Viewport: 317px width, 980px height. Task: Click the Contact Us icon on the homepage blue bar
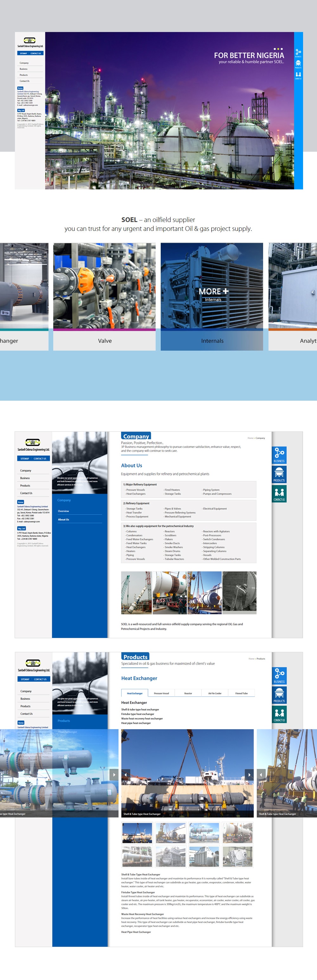coord(298,75)
